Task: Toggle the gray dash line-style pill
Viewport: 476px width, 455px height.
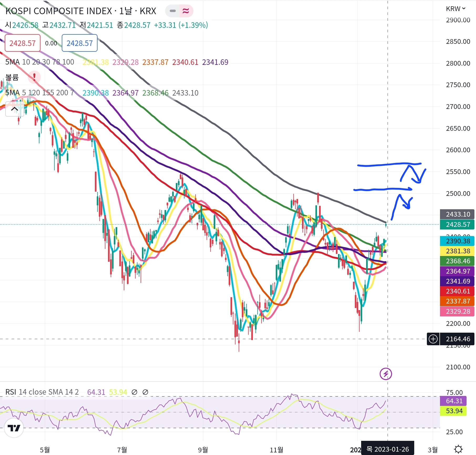Action: pos(173,11)
